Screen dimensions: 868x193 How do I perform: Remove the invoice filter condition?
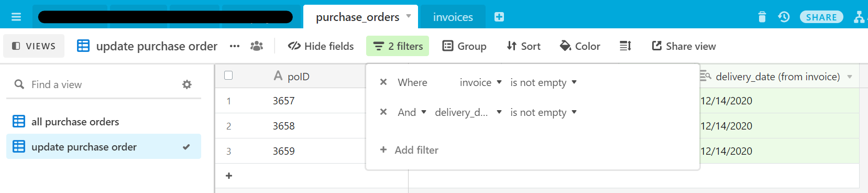pyautogui.click(x=383, y=82)
